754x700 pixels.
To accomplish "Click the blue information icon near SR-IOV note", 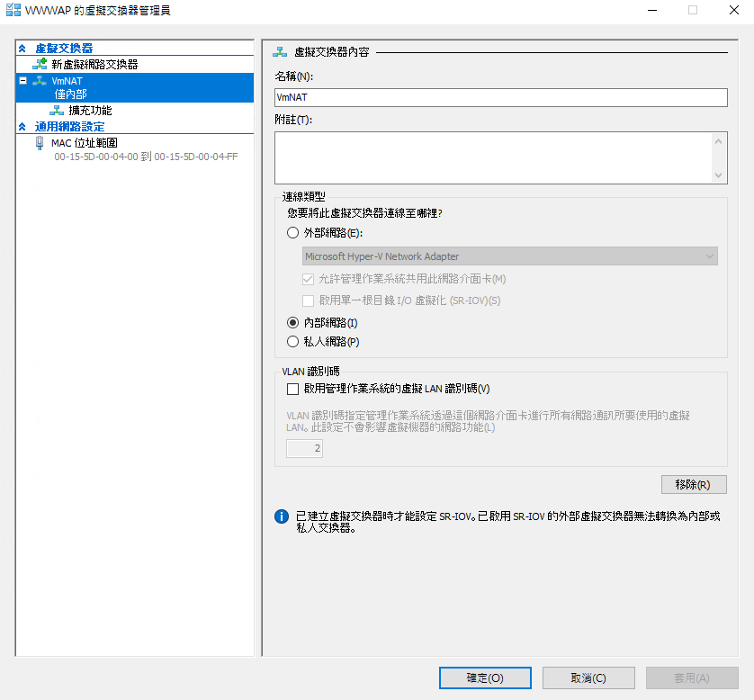I will tap(281, 516).
